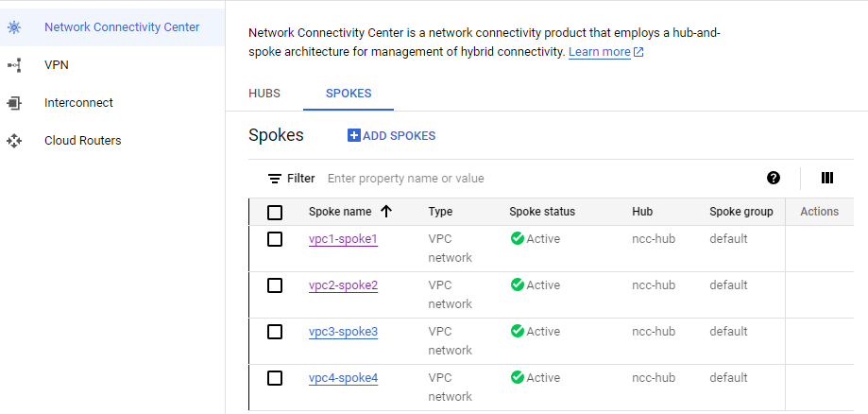Toggle the select-all header checkbox
The height and width of the screenshot is (414, 868).
275,212
